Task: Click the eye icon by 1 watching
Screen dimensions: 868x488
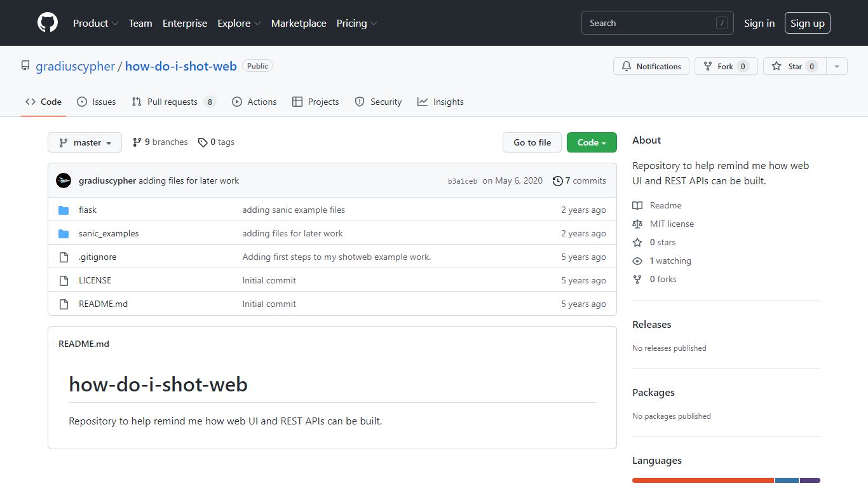Action: [637, 261]
